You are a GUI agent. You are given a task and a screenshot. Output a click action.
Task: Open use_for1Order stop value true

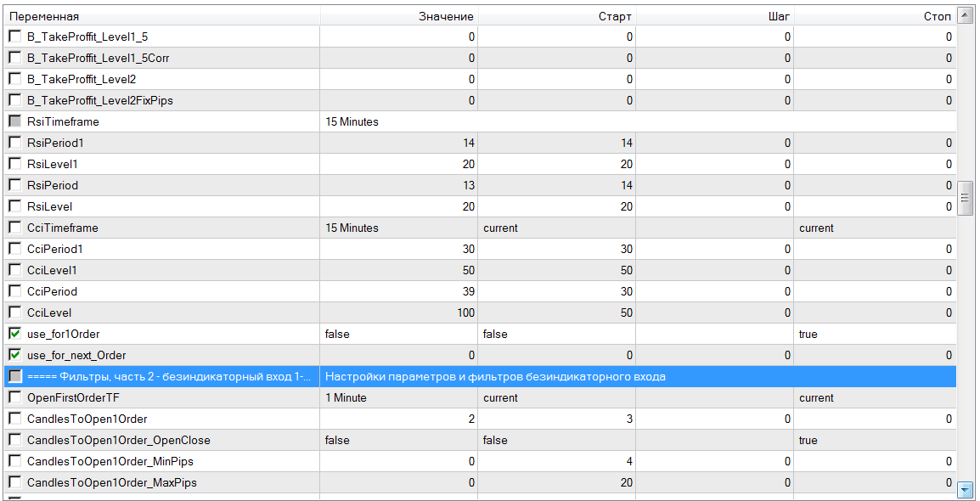pyautogui.click(x=808, y=335)
